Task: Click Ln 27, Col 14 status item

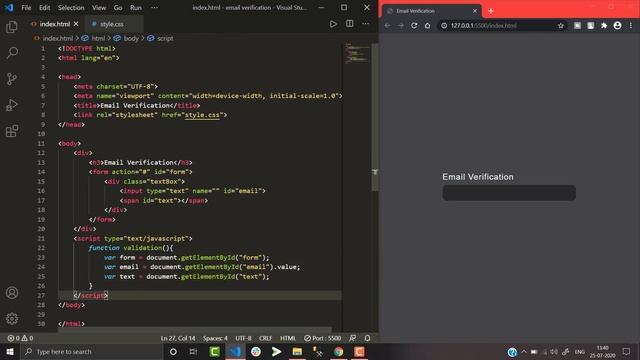Action: 178,338
